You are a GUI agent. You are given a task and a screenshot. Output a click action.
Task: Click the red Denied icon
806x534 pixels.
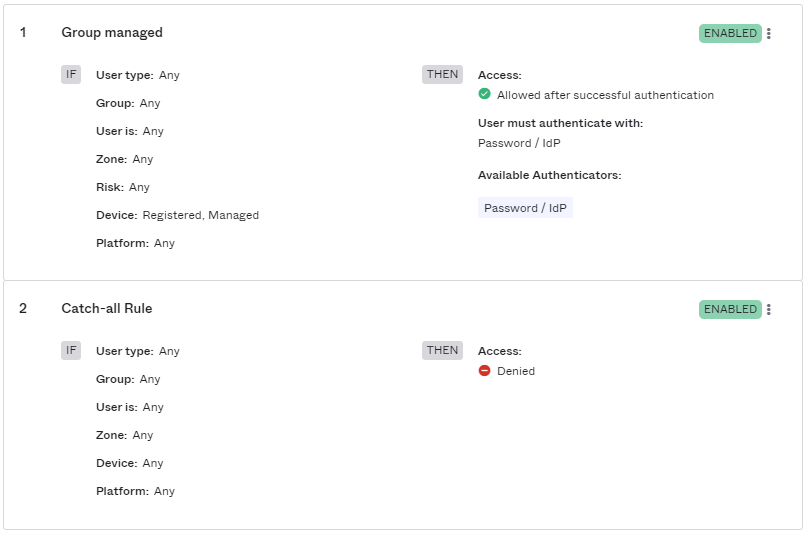(x=485, y=371)
